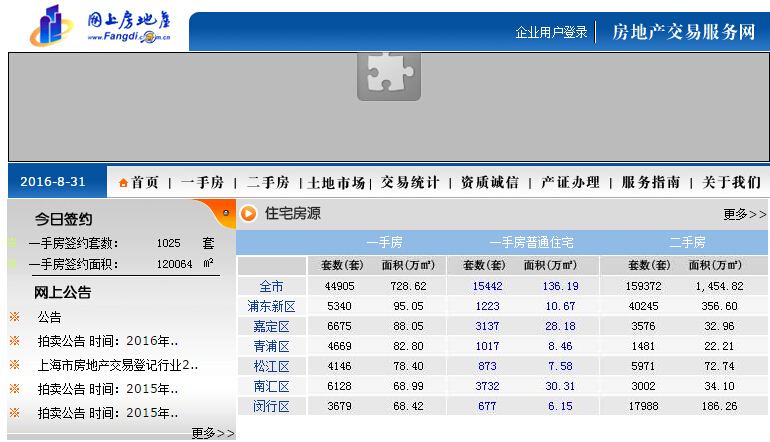Open the 一手房 menu item
This screenshot has width=770, height=442.
pos(201,183)
